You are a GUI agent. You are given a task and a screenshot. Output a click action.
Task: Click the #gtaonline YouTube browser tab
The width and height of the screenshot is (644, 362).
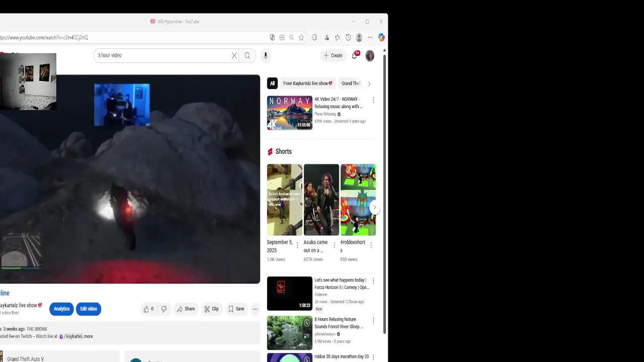tap(175, 22)
